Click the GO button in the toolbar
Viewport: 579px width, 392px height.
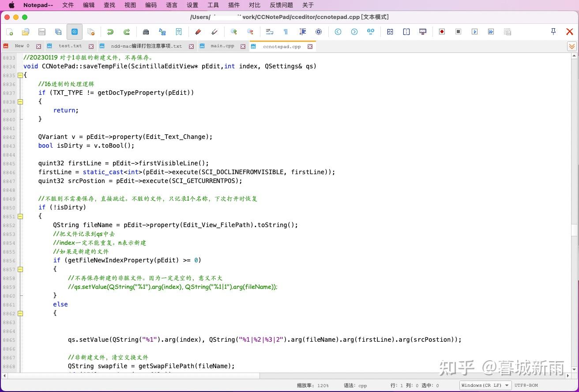[370, 31]
